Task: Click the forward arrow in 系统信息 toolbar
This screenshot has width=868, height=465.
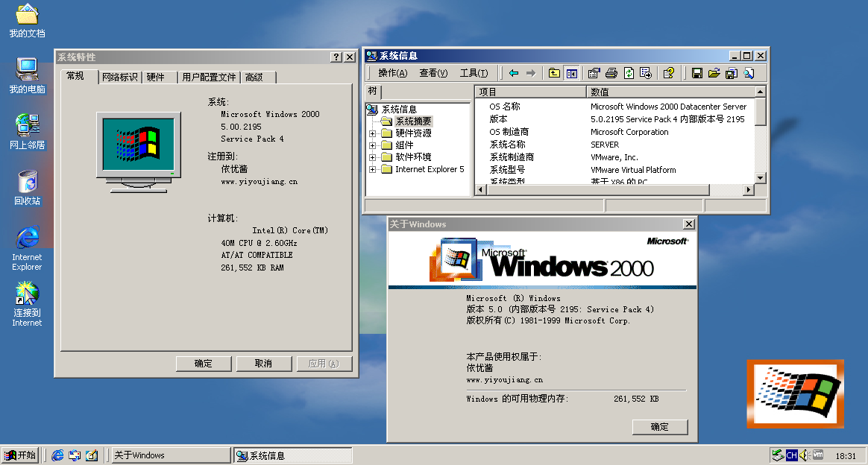Action: point(531,73)
